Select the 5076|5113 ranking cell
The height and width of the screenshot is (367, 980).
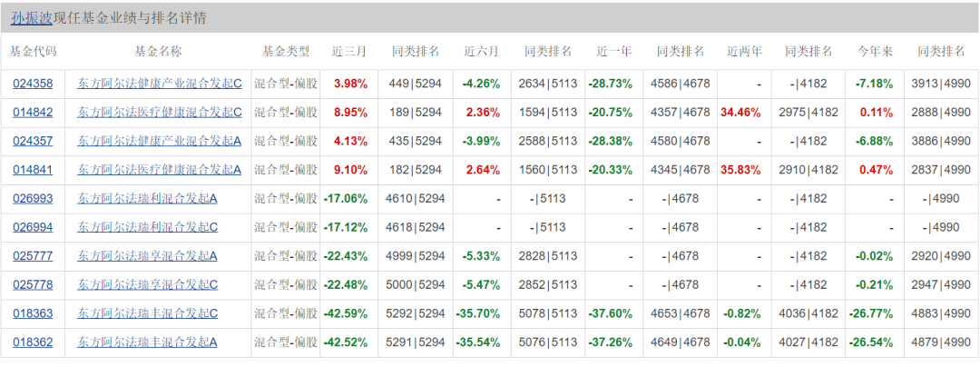pyautogui.click(x=548, y=342)
